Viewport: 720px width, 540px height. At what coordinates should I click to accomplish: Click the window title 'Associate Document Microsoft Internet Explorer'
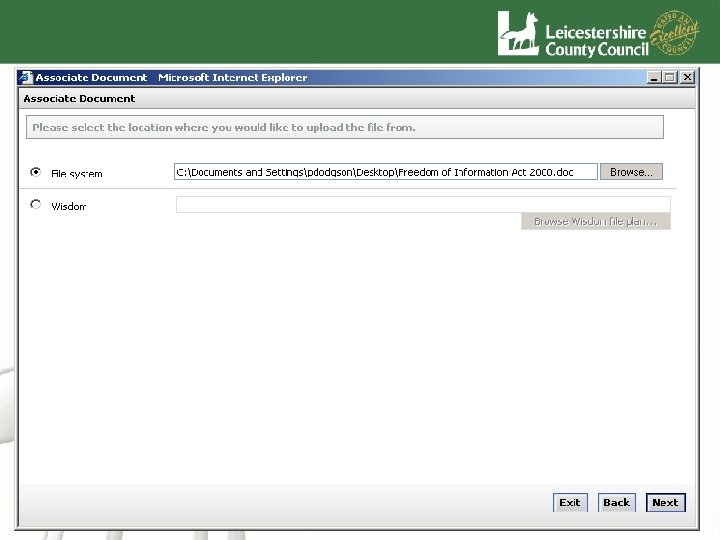tap(171, 78)
